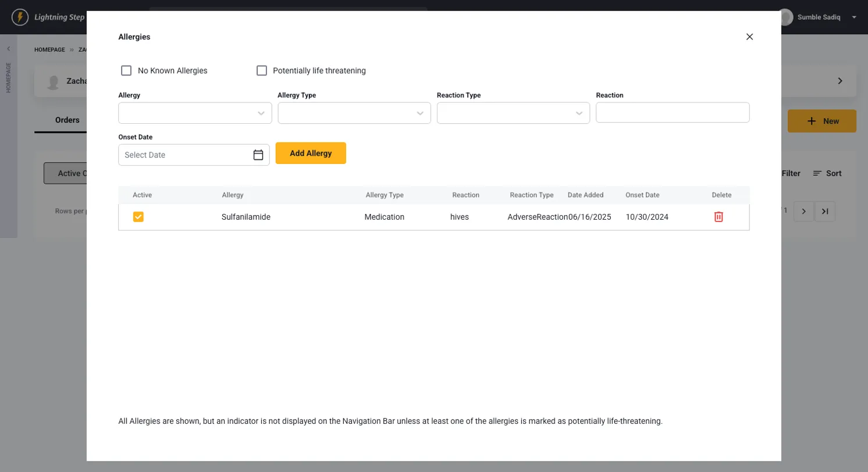Open the Onset Date calendar picker icon
Screen dimensions: 868x472
point(258,155)
